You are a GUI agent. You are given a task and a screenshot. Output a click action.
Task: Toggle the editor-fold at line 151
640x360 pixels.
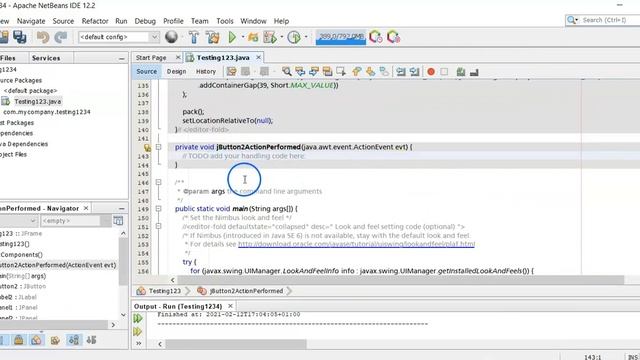[x=158, y=226]
